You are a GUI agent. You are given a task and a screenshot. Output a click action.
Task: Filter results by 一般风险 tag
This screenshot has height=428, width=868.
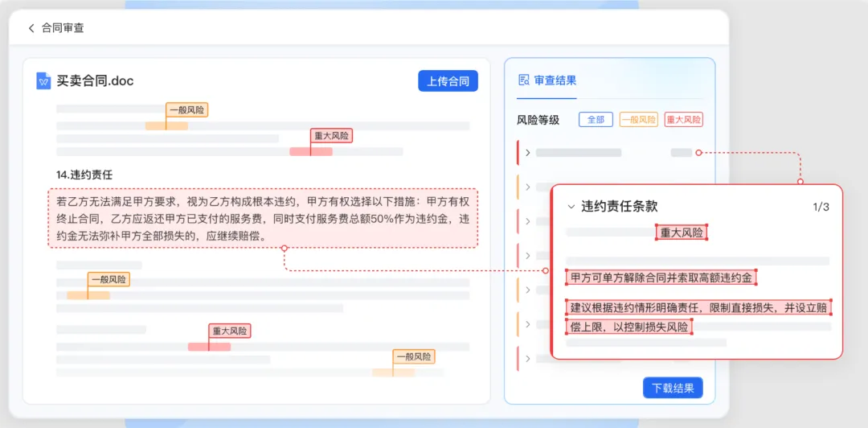pos(638,119)
